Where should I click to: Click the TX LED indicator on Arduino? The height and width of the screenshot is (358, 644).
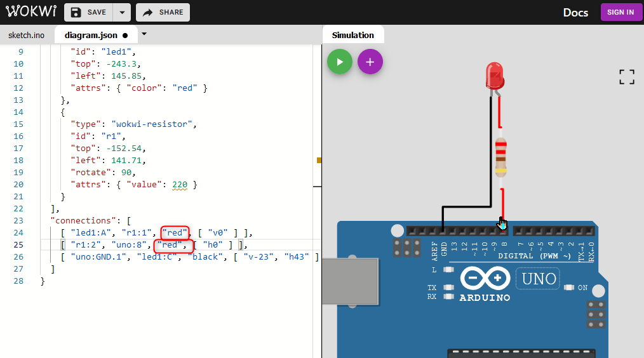tap(448, 288)
